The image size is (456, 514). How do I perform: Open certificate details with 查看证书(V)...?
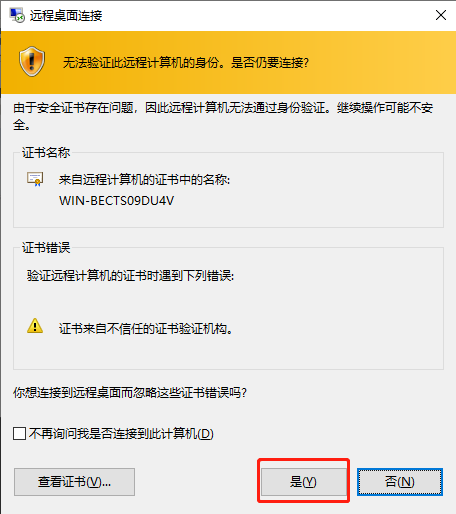[74, 482]
